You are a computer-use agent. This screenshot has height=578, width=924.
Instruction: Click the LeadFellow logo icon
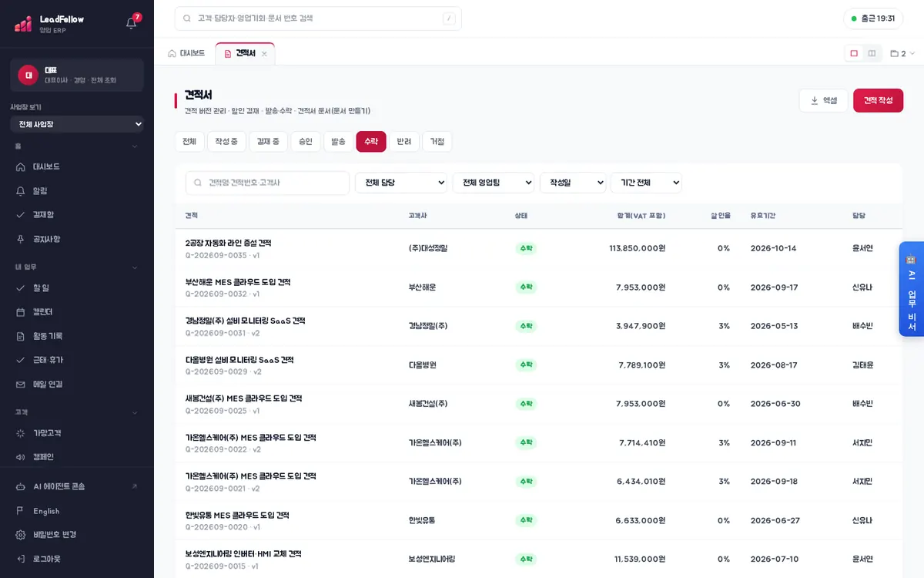coord(23,24)
